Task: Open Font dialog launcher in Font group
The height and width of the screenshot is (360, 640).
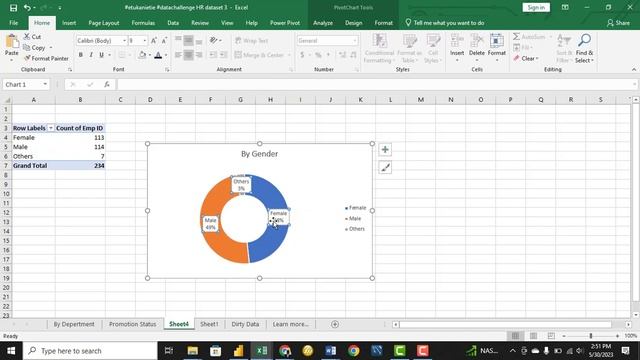Action: tap(167, 70)
